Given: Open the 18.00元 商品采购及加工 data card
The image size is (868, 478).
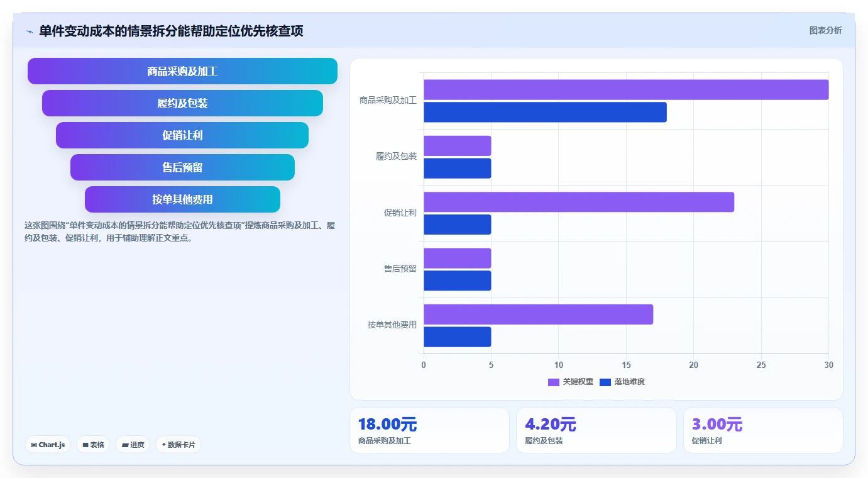Looking at the screenshot, I should 429,430.
